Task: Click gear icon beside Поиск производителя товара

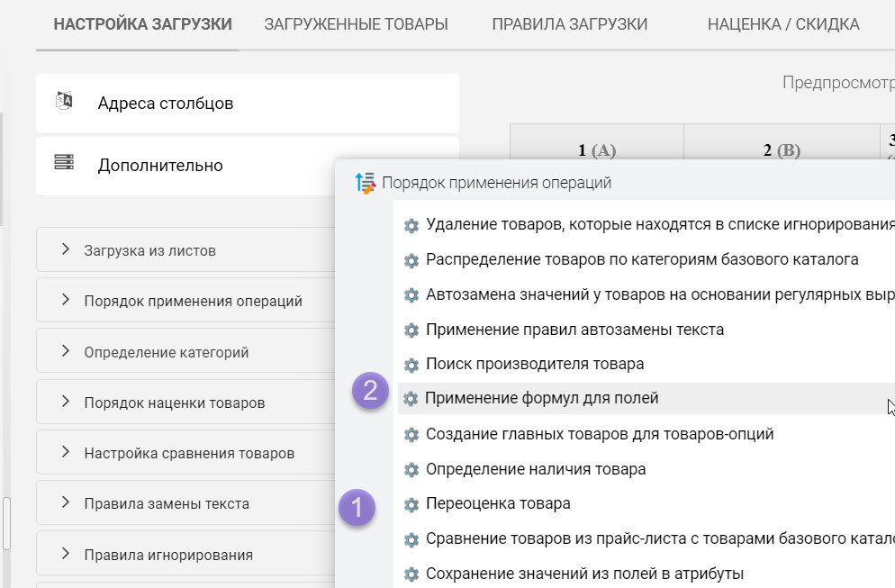Action: click(x=411, y=365)
